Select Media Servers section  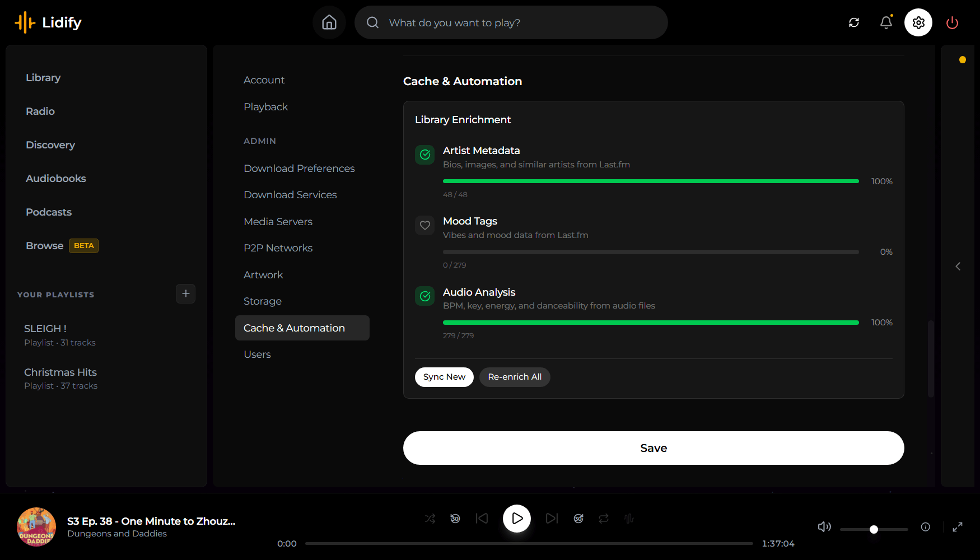(278, 222)
